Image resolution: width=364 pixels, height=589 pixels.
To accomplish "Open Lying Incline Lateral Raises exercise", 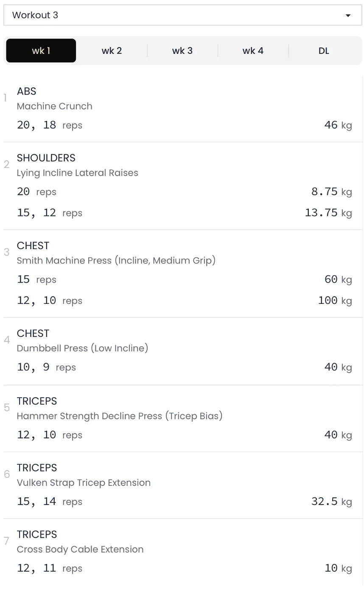I will click(x=78, y=173).
